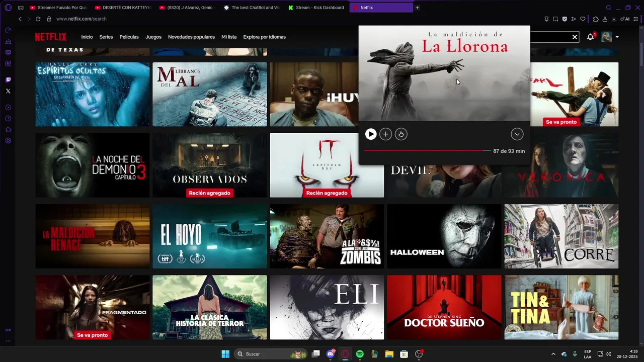
Task: Open Doctor Sueño thumbnail
Action: point(444,307)
